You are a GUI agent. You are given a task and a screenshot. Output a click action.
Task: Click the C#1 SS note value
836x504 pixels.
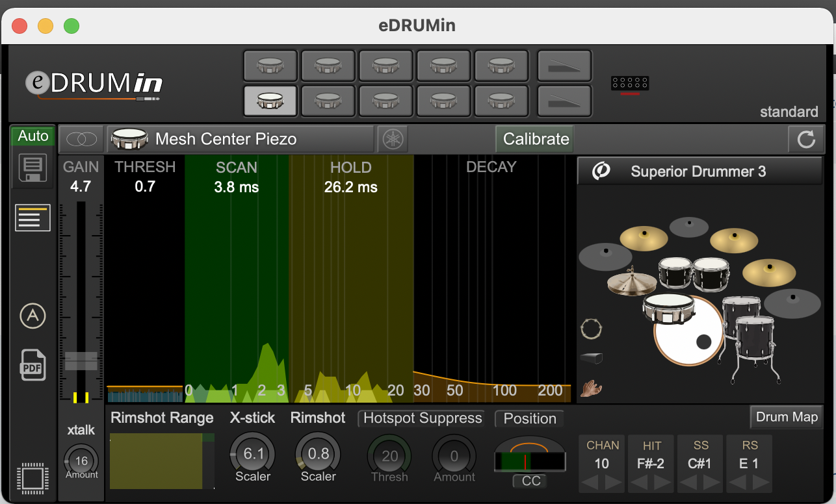point(700,464)
